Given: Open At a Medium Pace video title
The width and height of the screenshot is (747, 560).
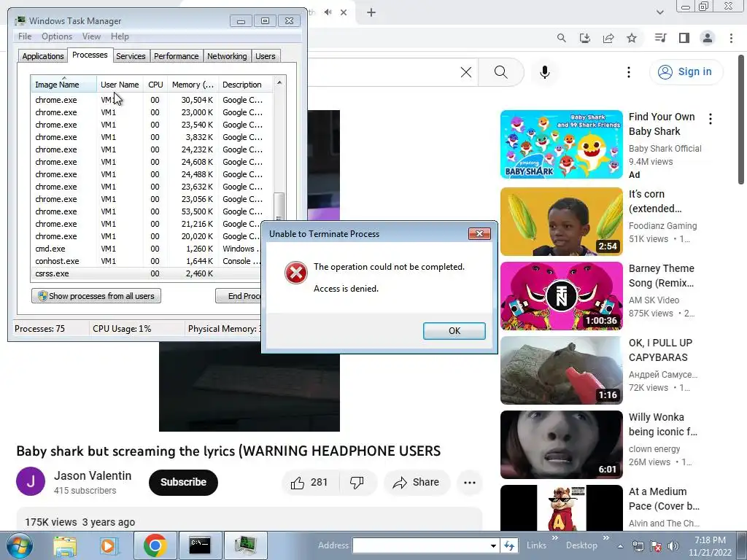Looking at the screenshot, I should pos(664,499).
